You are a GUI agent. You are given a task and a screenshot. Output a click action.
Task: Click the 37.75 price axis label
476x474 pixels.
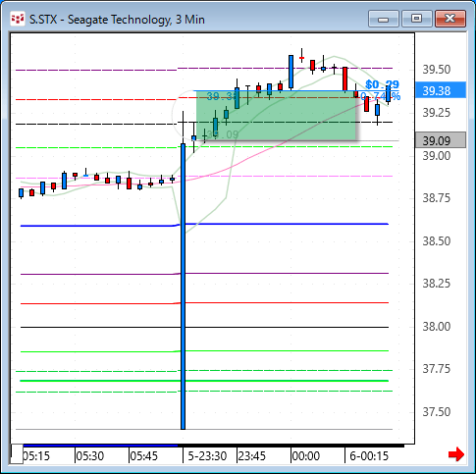[437, 369]
